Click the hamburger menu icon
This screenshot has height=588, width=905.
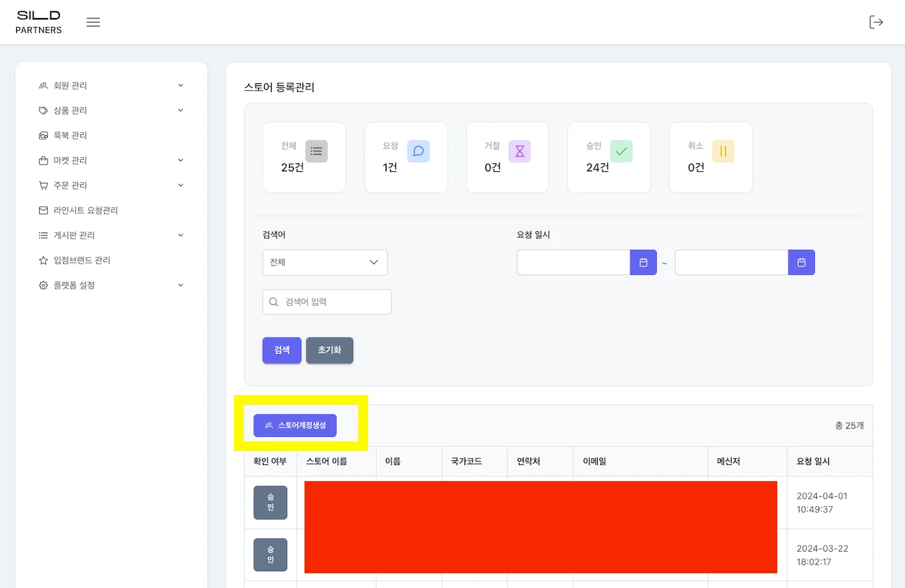point(93,22)
